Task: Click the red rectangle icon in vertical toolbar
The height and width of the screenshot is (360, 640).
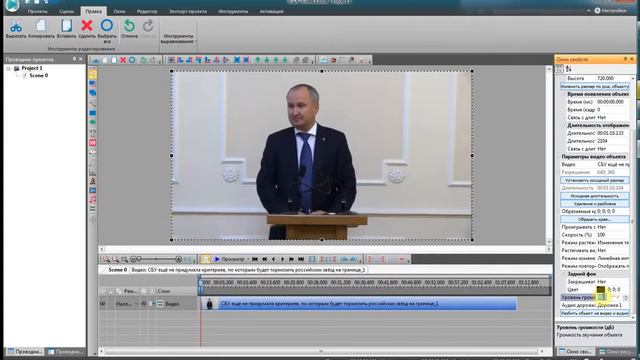Action: click(93, 143)
